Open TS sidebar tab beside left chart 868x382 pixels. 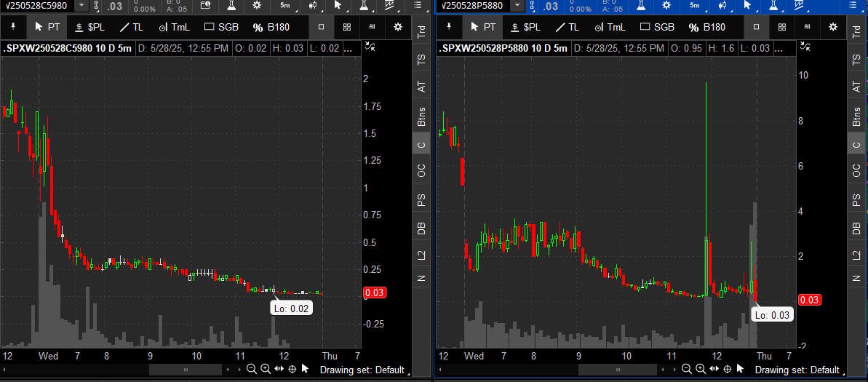pos(422,59)
